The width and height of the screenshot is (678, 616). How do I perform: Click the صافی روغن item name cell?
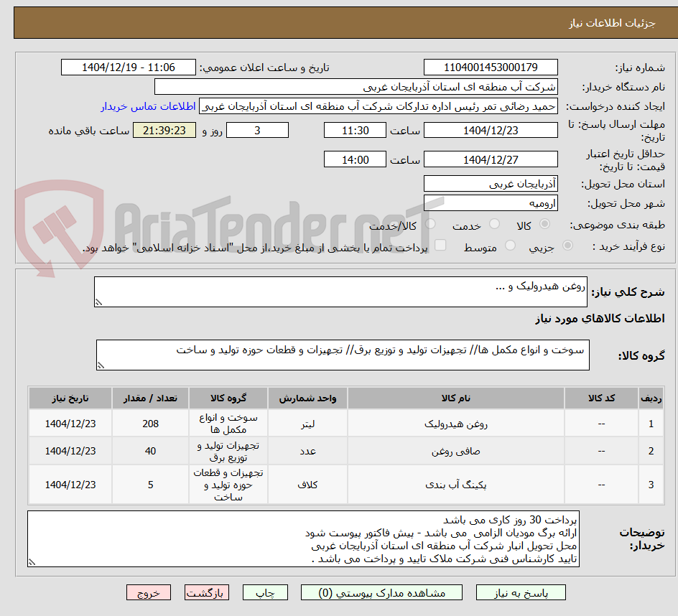(x=456, y=451)
